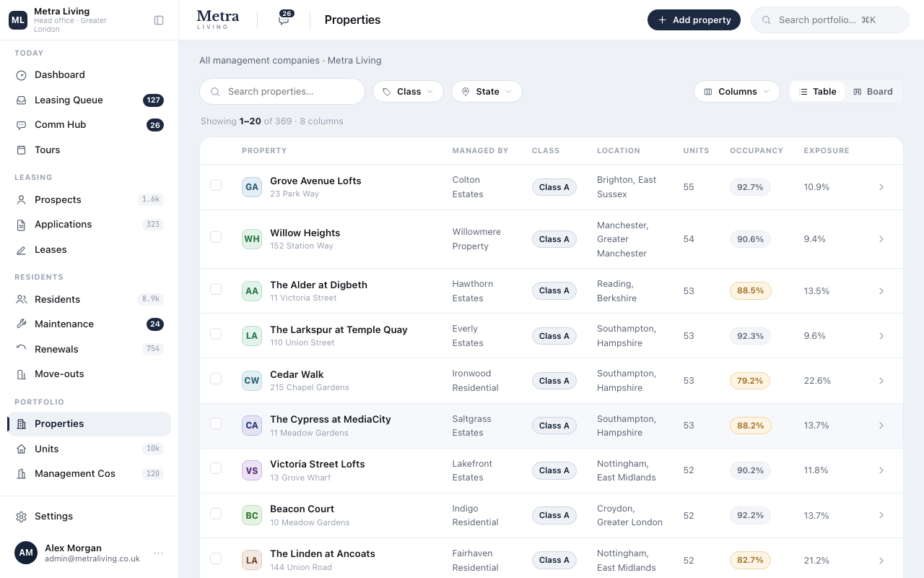Tick the checkbox for The Linden at Ancoats
The width and height of the screenshot is (924, 578).
pos(216,558)
